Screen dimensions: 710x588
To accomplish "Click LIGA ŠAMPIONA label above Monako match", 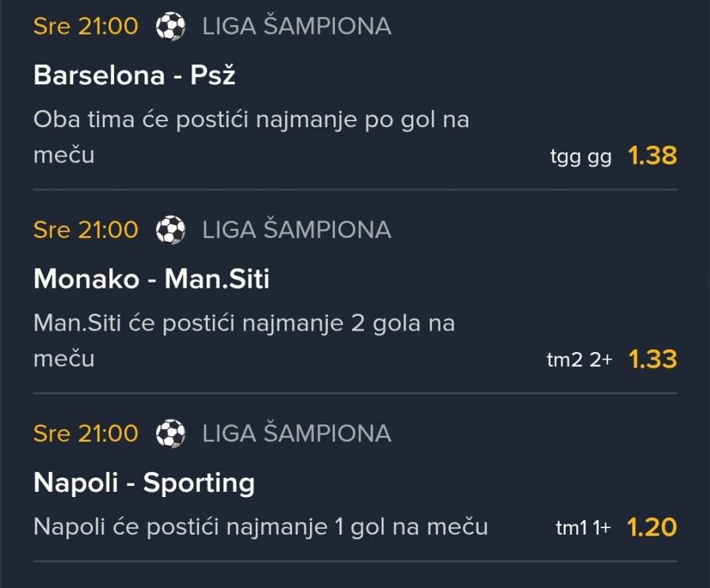I will pos(297,230).
